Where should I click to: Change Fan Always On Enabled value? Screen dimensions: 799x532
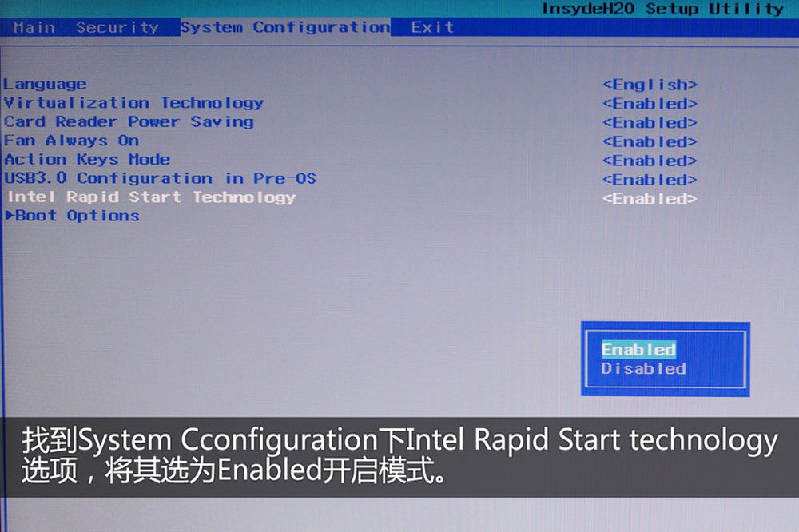pos(650,141)
